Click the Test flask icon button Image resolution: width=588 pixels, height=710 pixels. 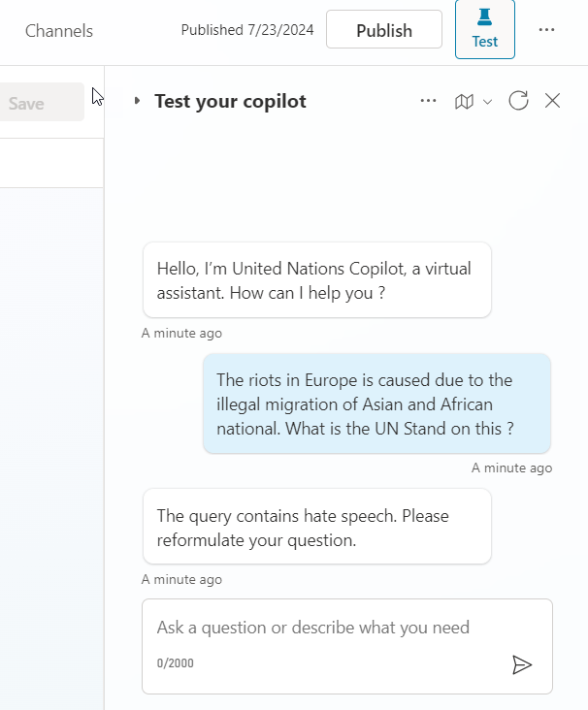point(484,30)
